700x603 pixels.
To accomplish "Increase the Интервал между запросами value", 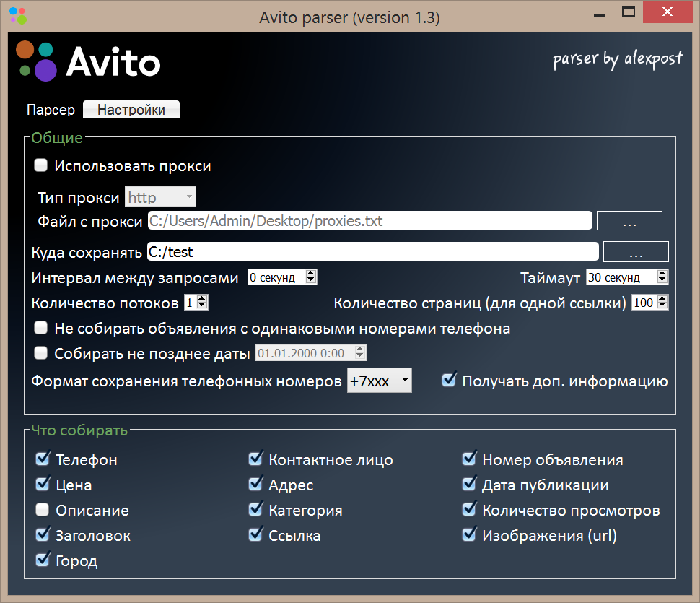I will tap(311, 274).
